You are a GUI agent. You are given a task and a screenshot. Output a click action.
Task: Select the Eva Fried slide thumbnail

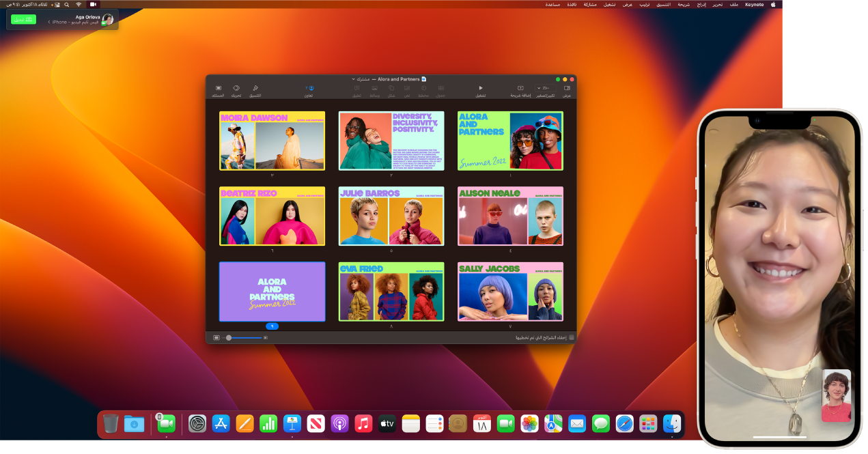[x=391, y=292]
